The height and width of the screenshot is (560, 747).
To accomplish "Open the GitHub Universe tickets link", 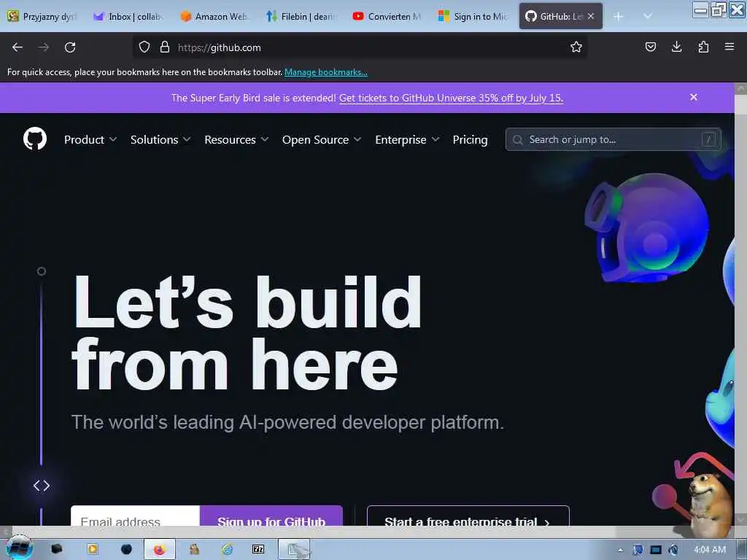I will point(451,98).
